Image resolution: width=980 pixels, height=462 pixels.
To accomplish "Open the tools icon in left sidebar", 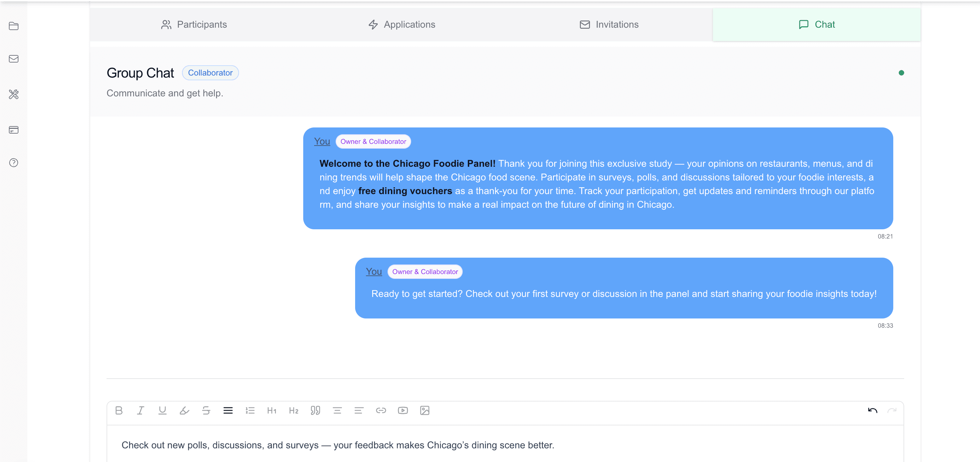I will tap(14, 94).
